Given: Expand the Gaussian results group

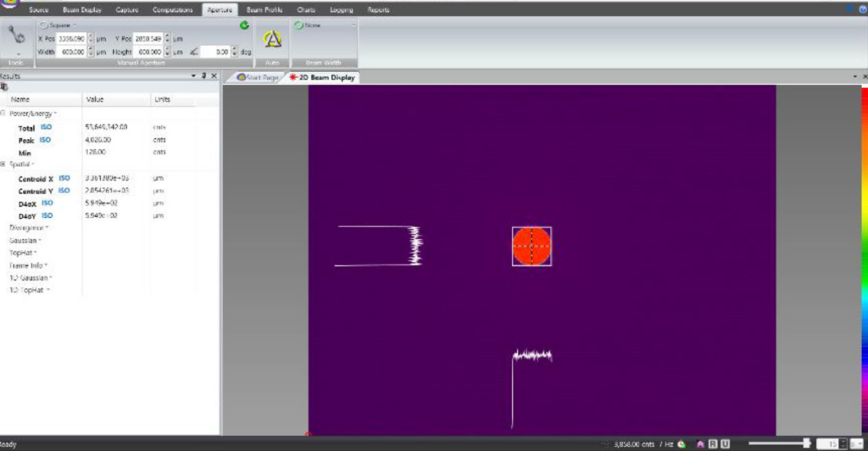Looking at the screenshot, I should [x=25, y=240].
